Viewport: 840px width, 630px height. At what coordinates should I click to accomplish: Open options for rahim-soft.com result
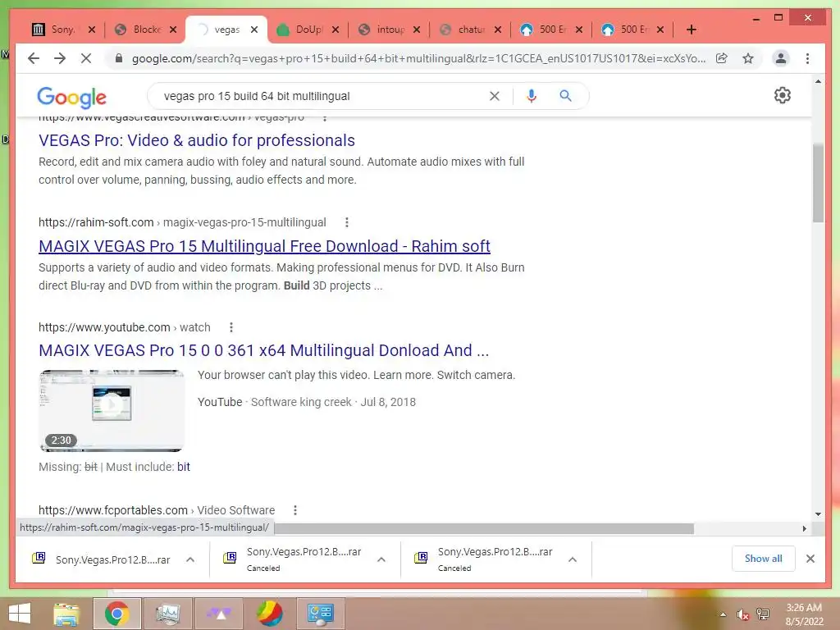(347, 222)
